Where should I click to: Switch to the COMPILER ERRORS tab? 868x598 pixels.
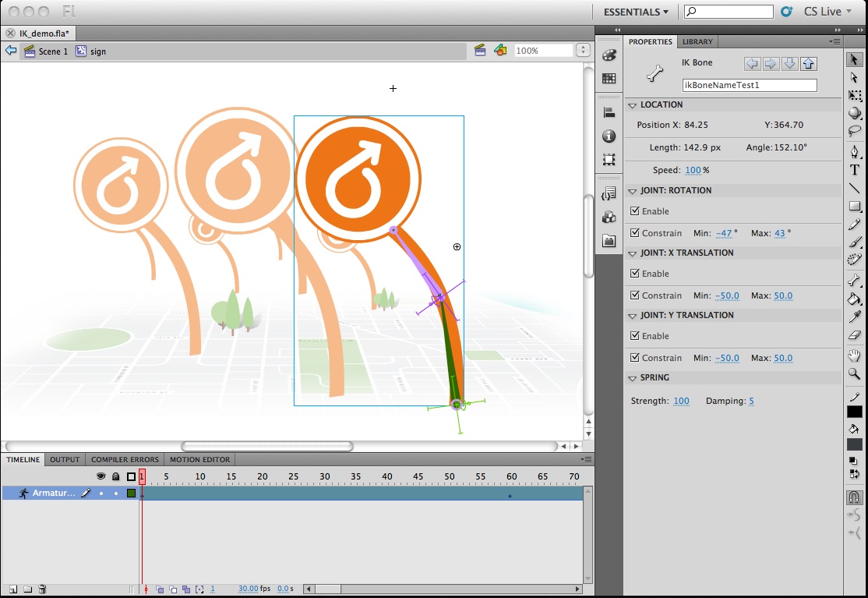pyautogui.click(x=125, y=459)
